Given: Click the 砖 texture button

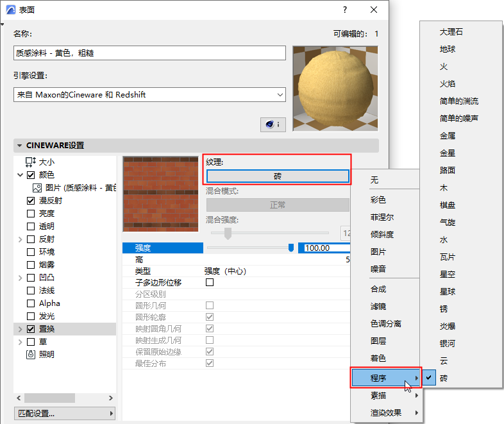Looking at the screenshot, I should tap(278, 176).
